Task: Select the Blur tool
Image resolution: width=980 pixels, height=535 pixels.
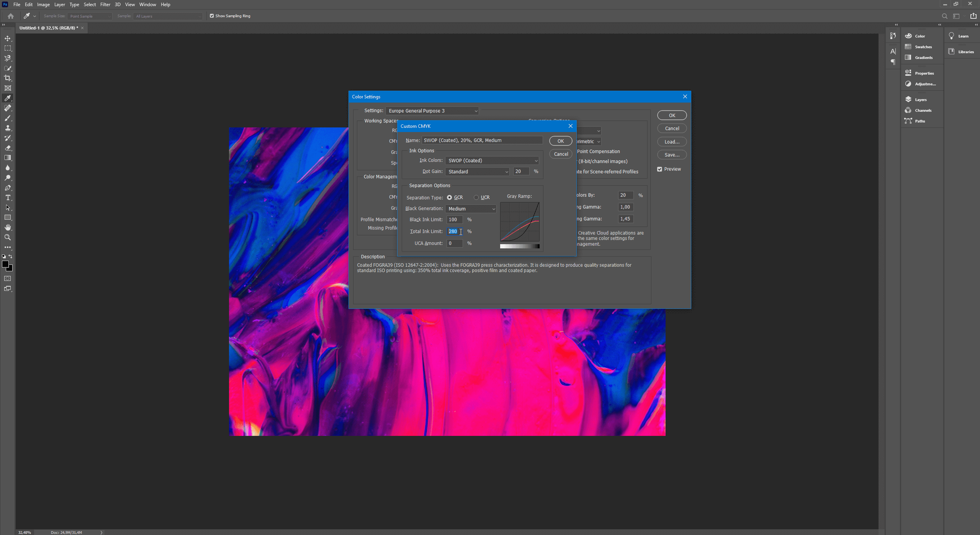Action: tap(8, 168)
